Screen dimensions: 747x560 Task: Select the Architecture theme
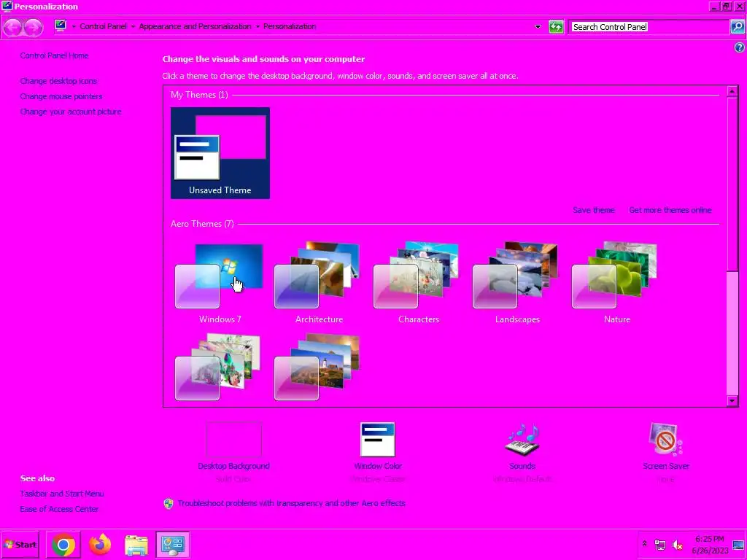pos(320,284)
